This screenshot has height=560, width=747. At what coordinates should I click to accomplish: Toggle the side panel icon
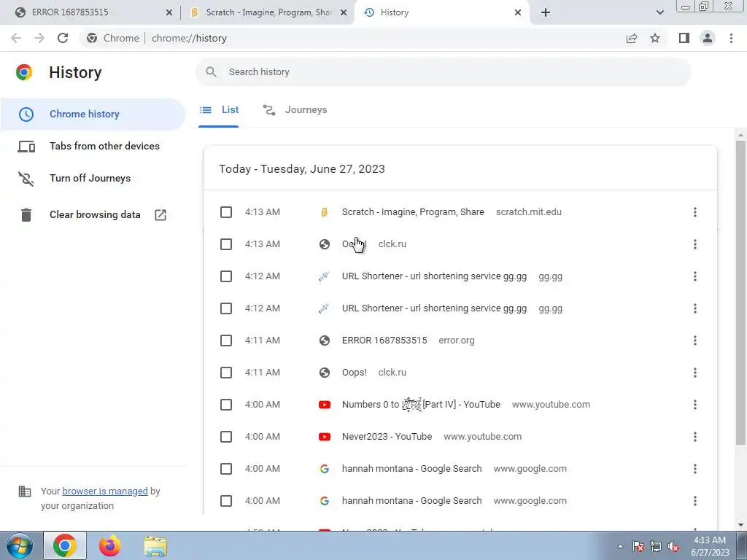coord(684,38)
